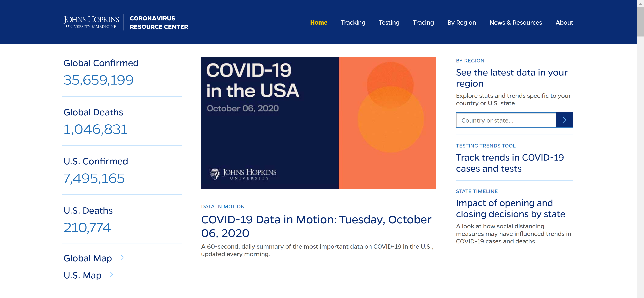Open the U.S. Map link
Screen dimensions: 644x298
pos(83,275)
